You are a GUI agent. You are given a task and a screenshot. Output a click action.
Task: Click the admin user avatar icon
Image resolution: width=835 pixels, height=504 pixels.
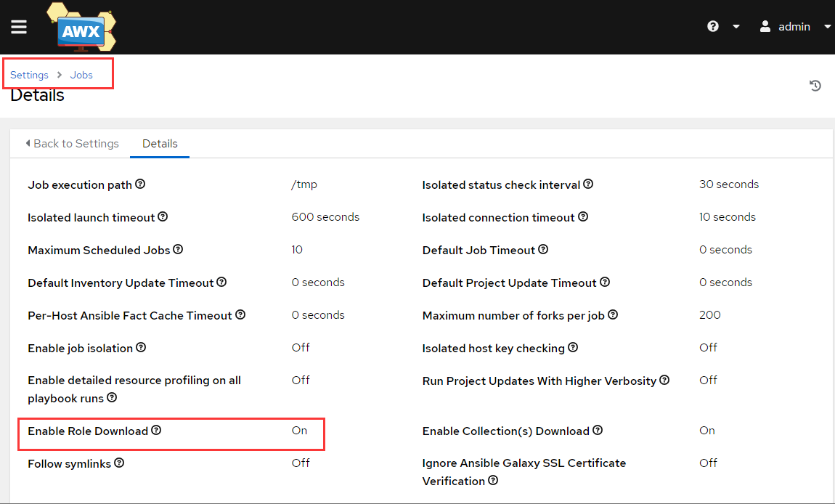click(765, 26)
